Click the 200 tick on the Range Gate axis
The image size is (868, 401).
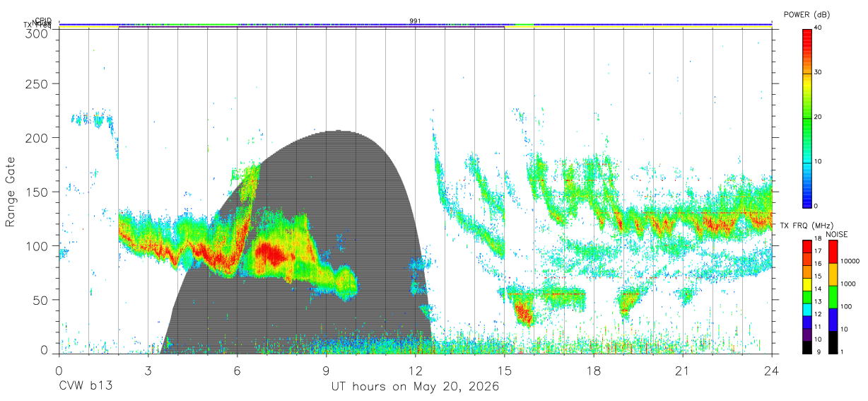(x=36, y=138)
